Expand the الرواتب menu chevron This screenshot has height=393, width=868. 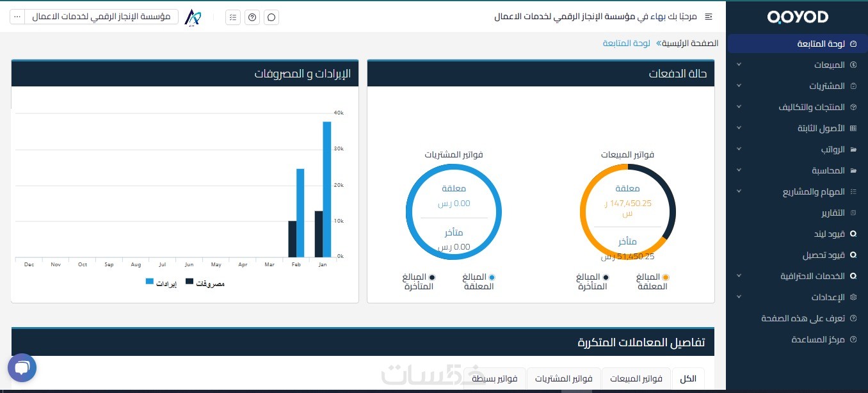[739, 149]
